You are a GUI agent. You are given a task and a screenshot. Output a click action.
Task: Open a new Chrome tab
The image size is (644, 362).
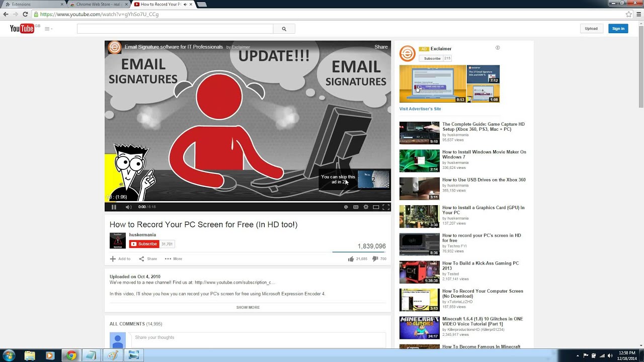point(202,5)
